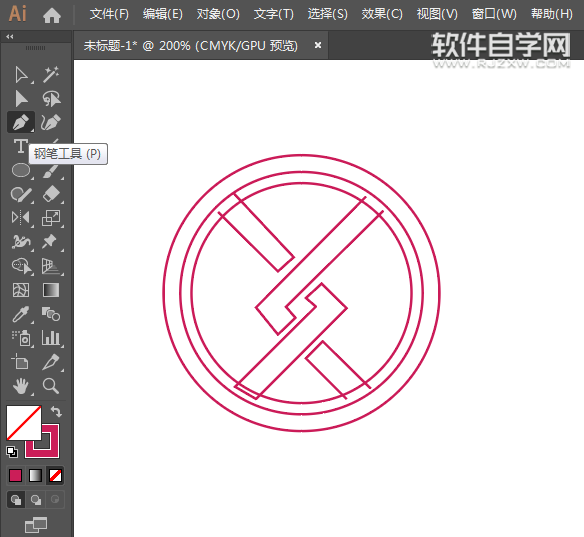Image resolution: width=584 pixels, height=537 pixels.
Task: Click the white Fill swatch
Action: pos(24,423)
